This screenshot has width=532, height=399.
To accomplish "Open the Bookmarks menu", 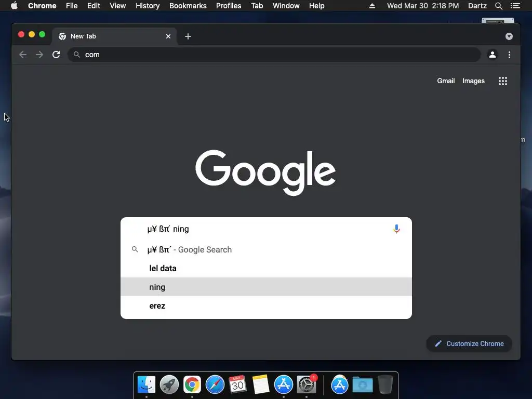I will click(x=188, y=6).
